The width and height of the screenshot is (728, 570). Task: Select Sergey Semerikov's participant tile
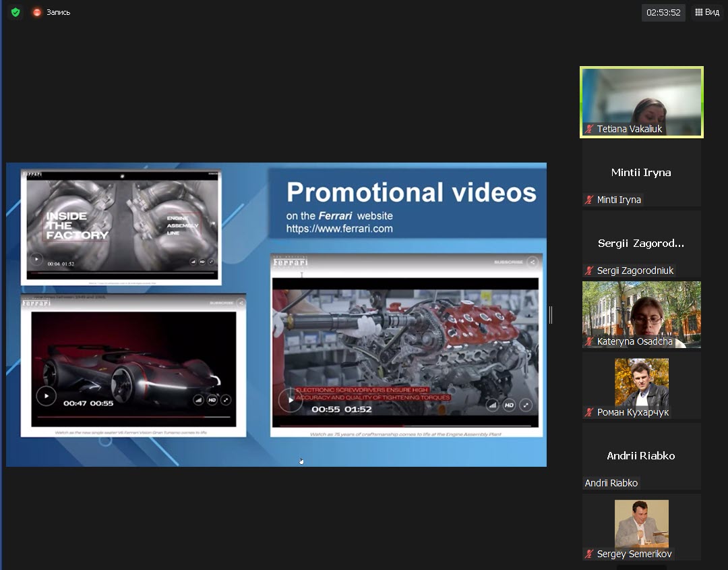click(x=642, y=528)
